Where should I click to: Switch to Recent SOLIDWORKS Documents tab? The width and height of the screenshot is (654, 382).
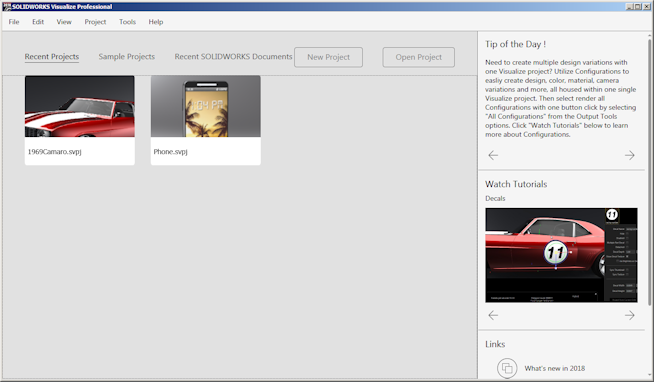point(233,57)
